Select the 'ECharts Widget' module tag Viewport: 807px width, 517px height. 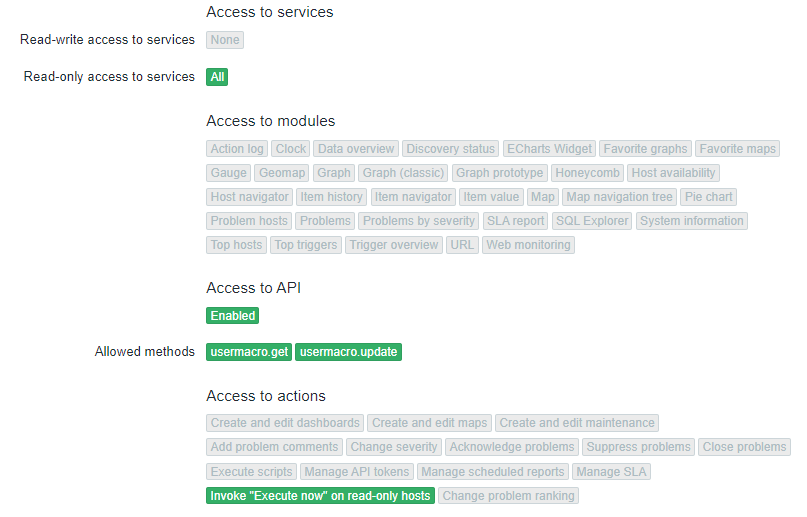[549, 149]
